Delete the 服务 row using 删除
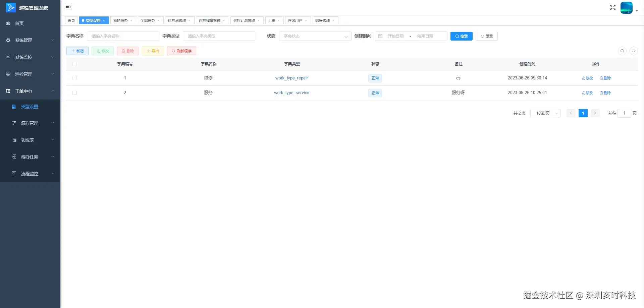644x308 pixels. pos(605,93)
